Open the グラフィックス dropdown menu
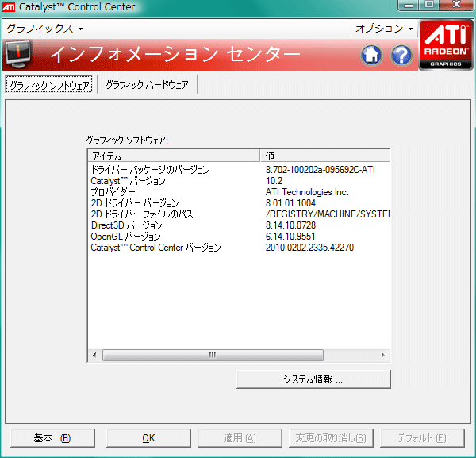476x458 pixels. (44, 29)
